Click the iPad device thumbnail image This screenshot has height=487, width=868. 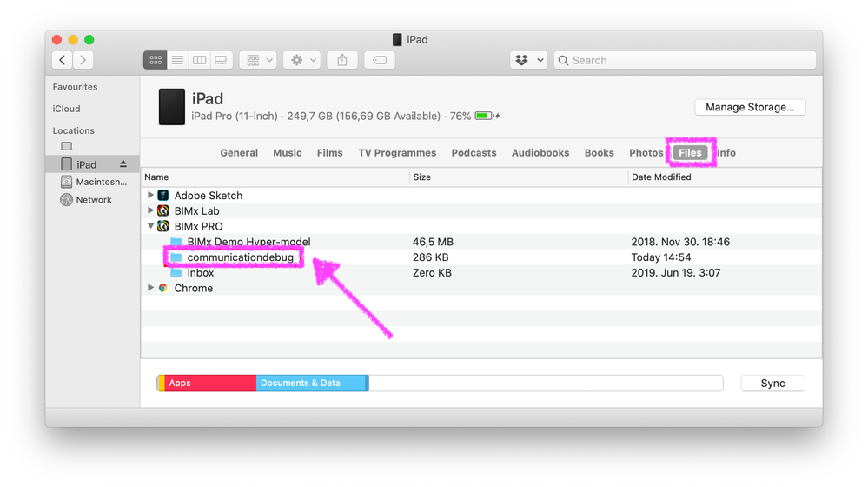pos(172,107)
